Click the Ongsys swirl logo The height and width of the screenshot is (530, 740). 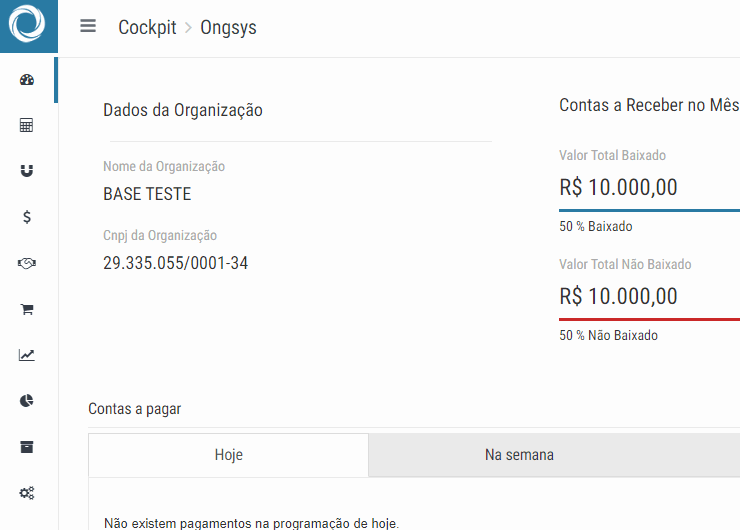27,24
